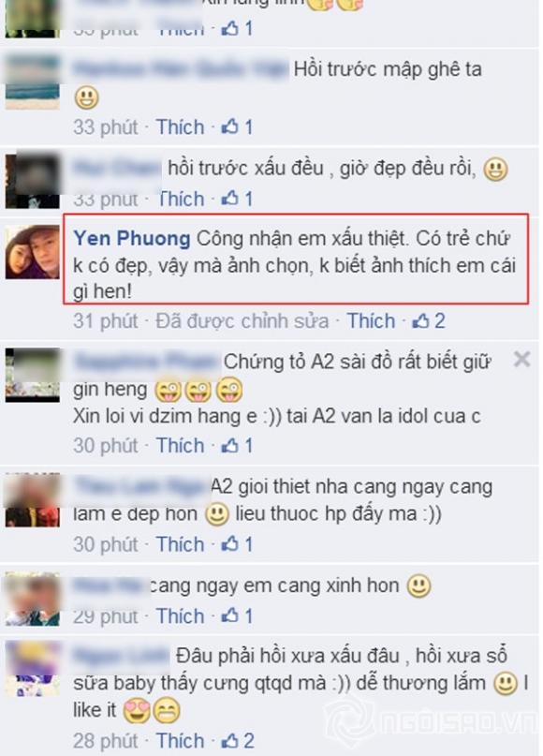Like the 'cang ngay em cang xinh hon' comment
The height and width of the screenshot is (756, 543).
click(180, 616)
